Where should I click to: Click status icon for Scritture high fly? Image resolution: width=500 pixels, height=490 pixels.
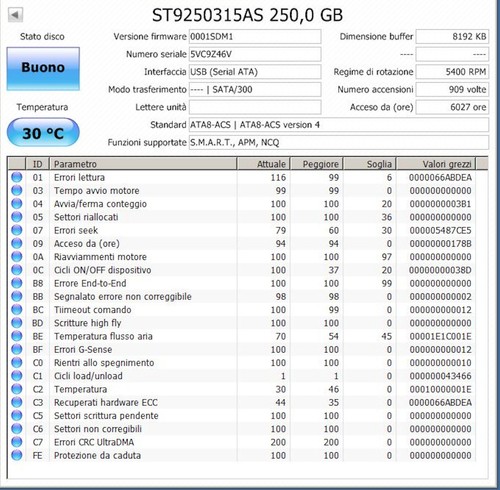17,323
